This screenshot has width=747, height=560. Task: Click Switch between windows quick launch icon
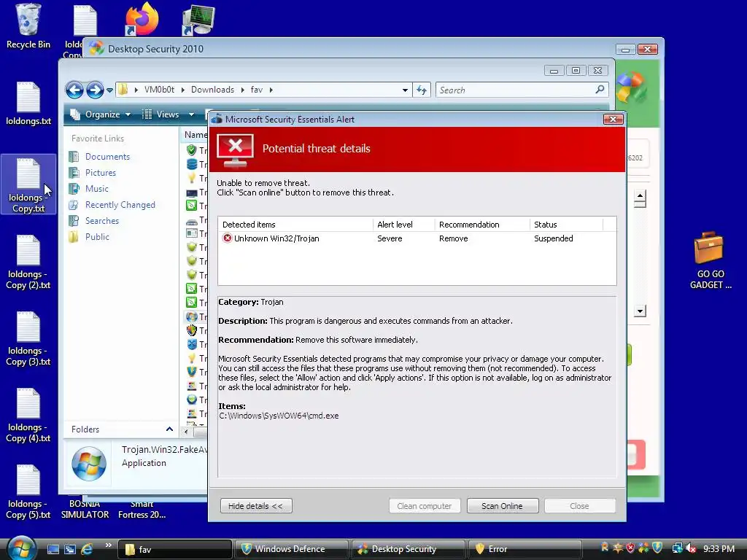[70, 549]
